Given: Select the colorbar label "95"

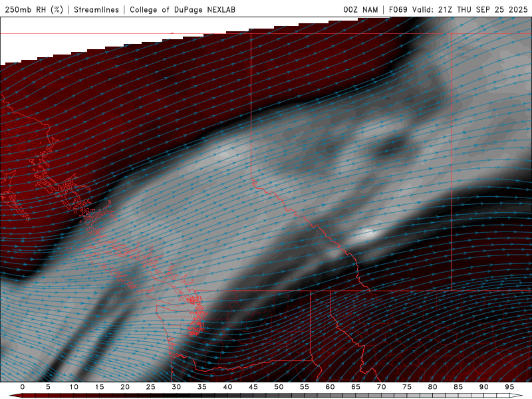Looking at the screenshot, I should tap(509, 387).
